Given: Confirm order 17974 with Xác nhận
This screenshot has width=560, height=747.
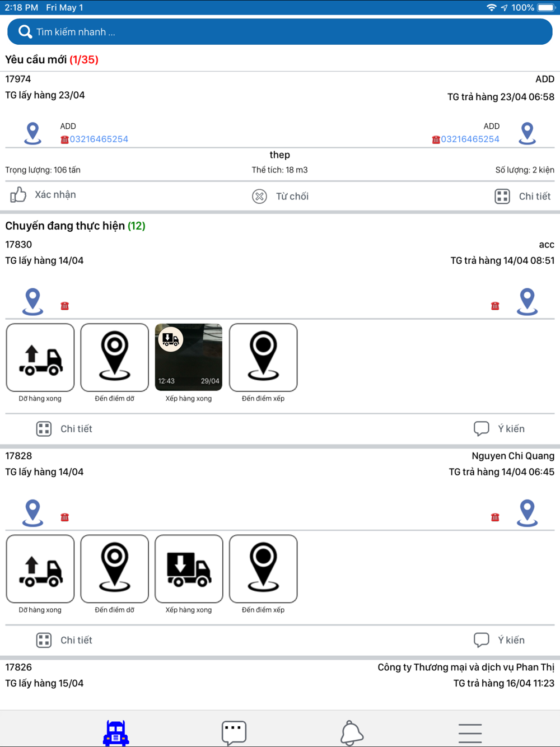Looking at the screenshot, I should tap(44, 195).
